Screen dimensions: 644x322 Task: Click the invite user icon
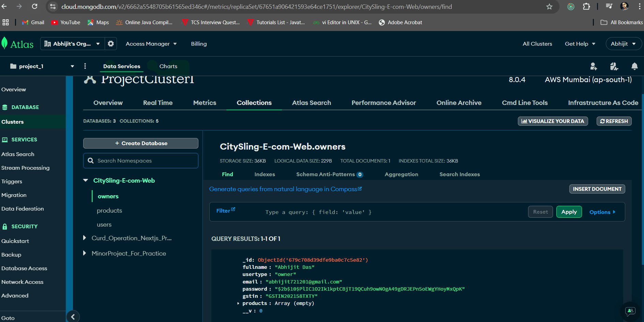click(594, 66)
